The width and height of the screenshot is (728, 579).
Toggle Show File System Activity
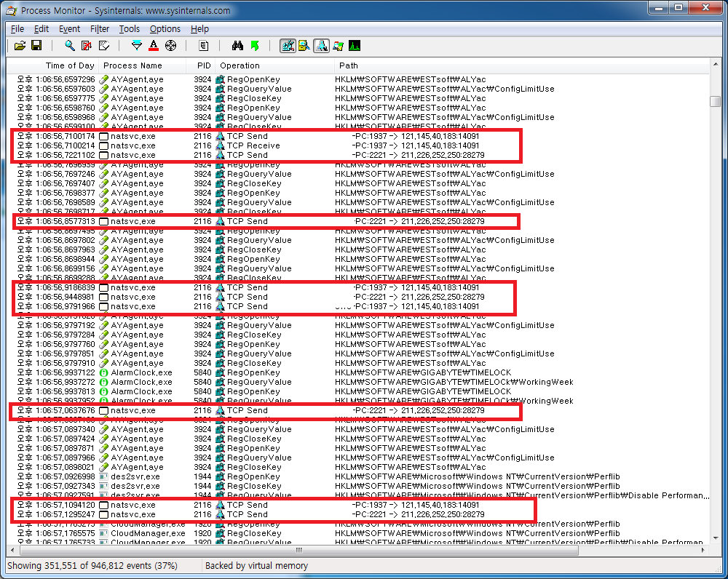click(x=304, y=46)
